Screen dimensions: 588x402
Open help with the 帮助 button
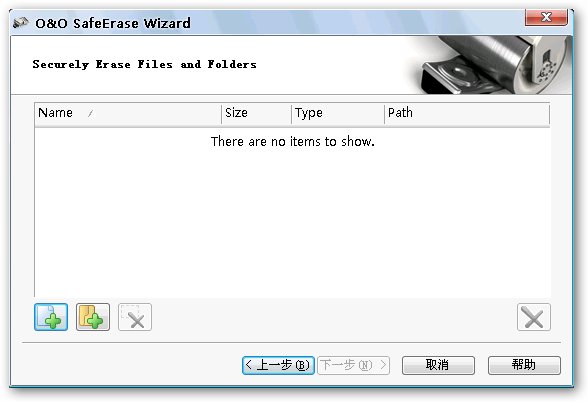pos(524,365)
